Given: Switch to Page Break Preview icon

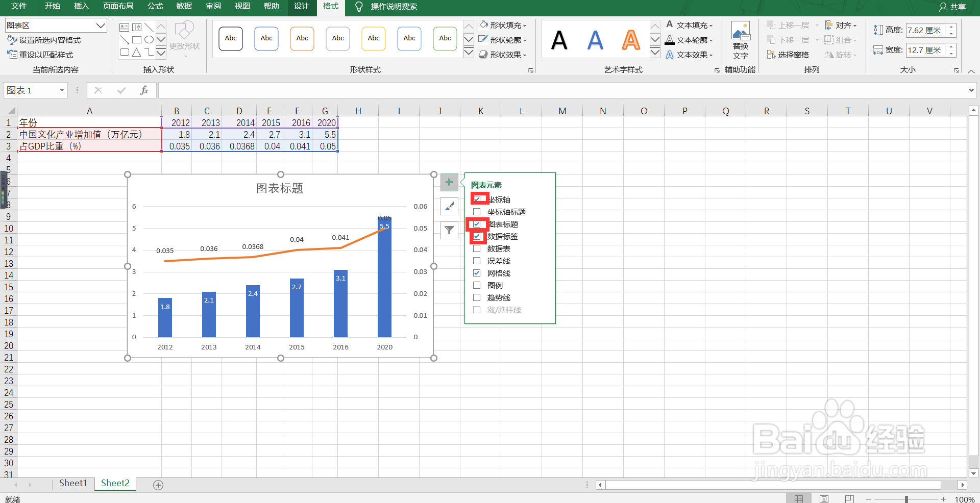Looking at the screenshot, I should 849,499.
